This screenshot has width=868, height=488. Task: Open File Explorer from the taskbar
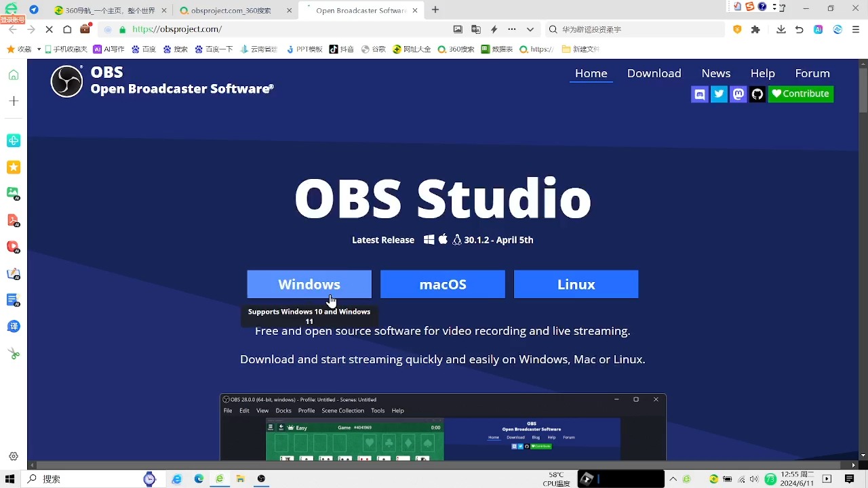pos(240,479)
